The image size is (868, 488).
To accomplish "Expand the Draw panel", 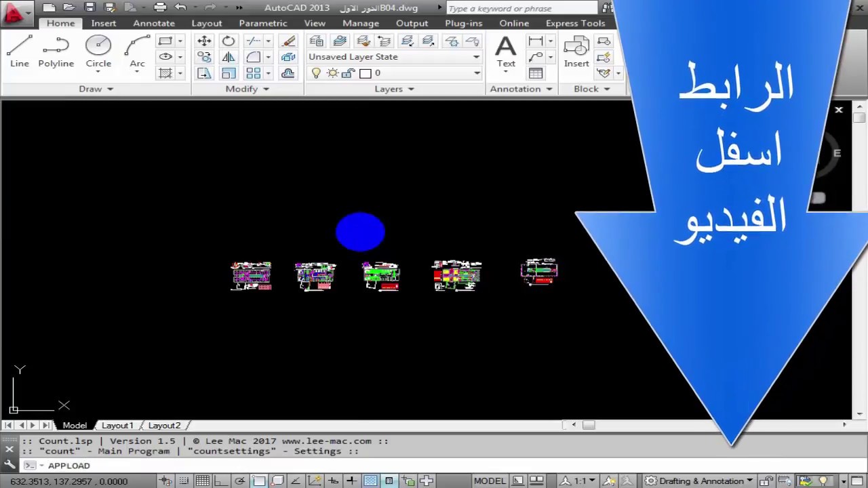I will (x=96, y=89).
